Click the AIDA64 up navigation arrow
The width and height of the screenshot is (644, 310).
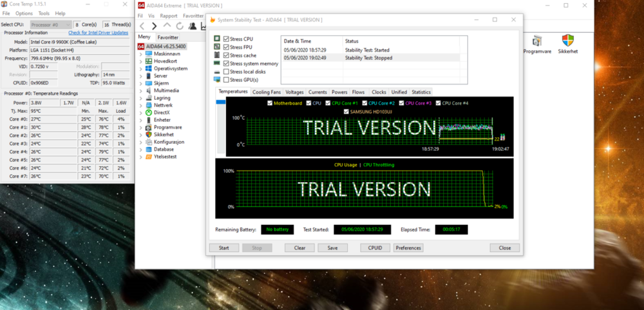167,26
